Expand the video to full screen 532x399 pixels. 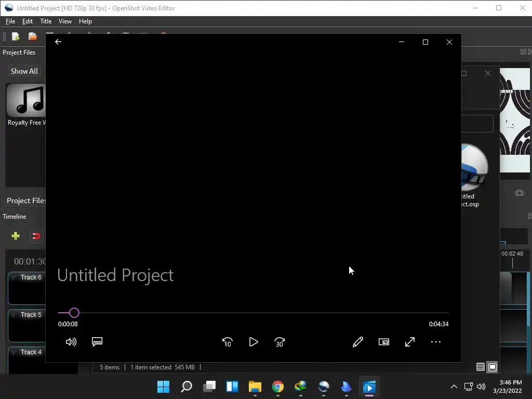pos(410,342)
